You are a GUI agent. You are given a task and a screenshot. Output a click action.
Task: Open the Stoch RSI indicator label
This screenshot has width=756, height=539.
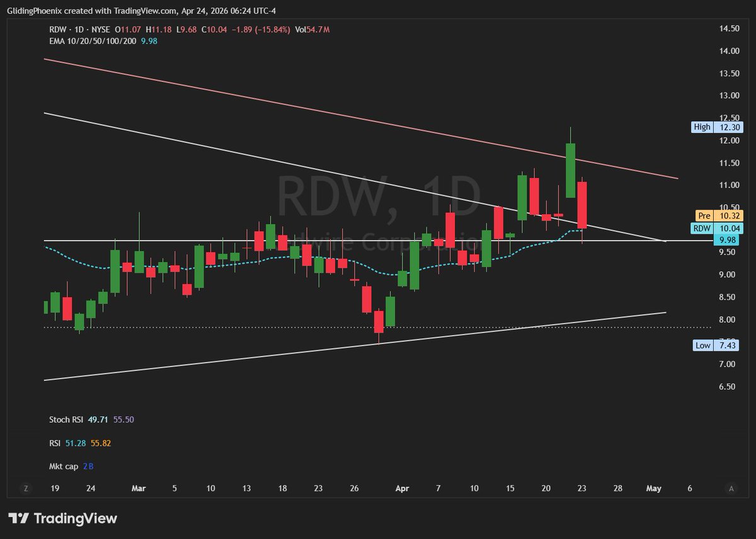pos(66,419)
